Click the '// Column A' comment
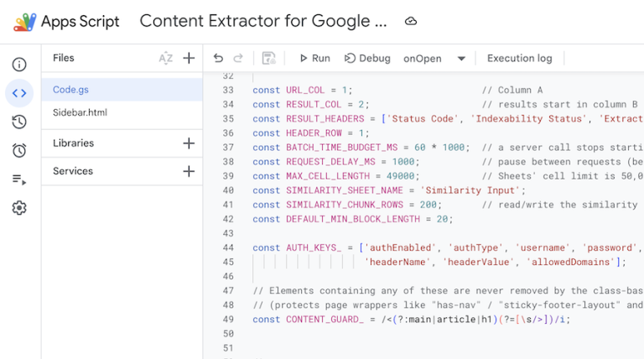This screenshot has height=359, width=644. pyautogui.click(x=512, y=90)
